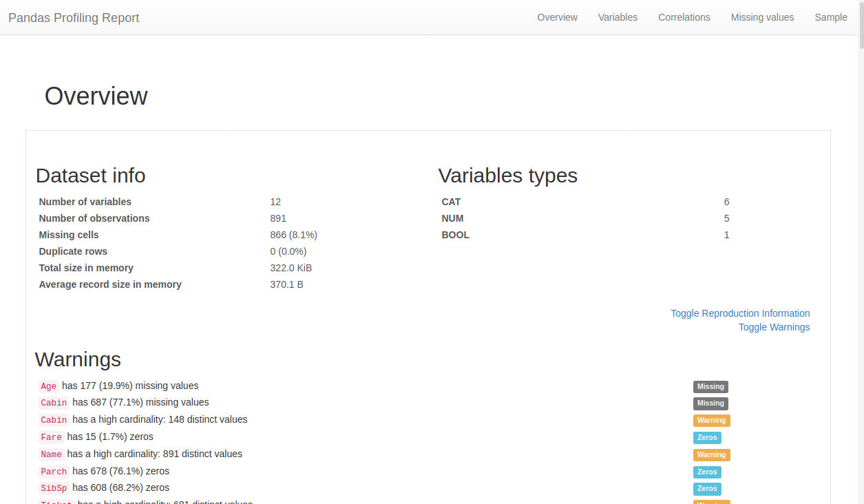Screen dimensions: 864x504
Task: Navigate to the Sample section
Action: (830, 17)
